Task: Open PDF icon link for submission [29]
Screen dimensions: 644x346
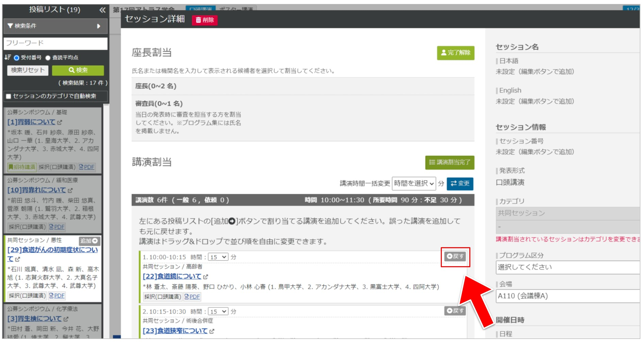Action: pyautogui.click(x=57, y=296)
